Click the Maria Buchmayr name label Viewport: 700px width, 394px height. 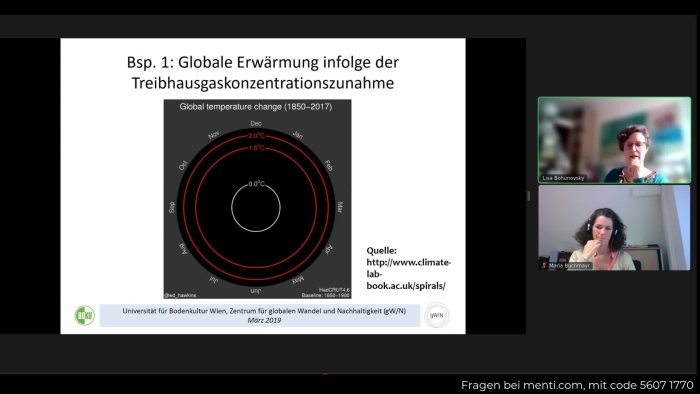(x=569, y=265)
